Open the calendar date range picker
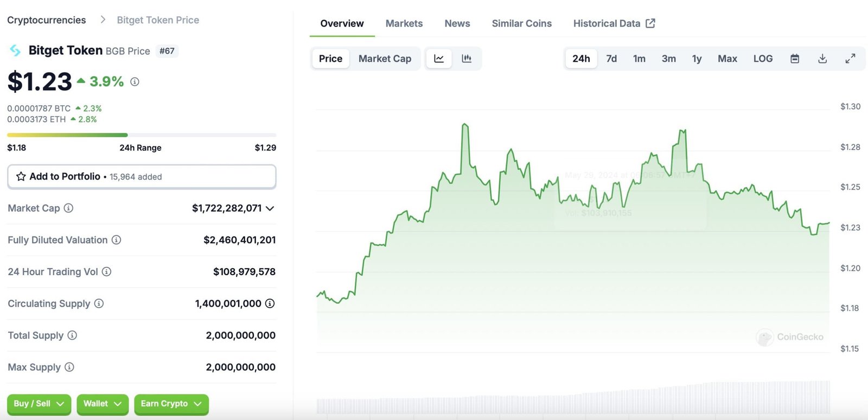 point(795,59)
